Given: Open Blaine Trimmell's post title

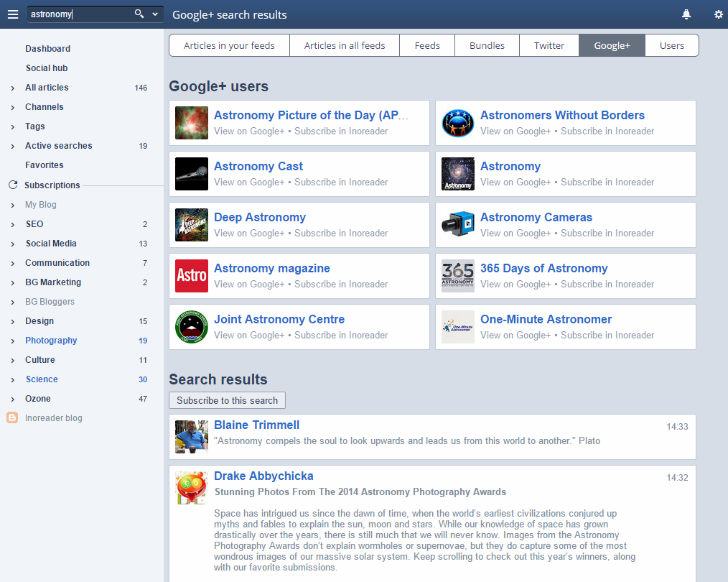Looking at the screenshot, I should 257,425.
